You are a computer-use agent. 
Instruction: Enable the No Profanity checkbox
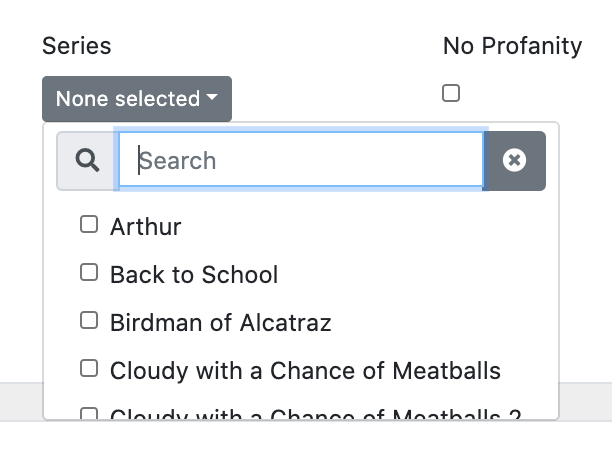tap(451, 93)
